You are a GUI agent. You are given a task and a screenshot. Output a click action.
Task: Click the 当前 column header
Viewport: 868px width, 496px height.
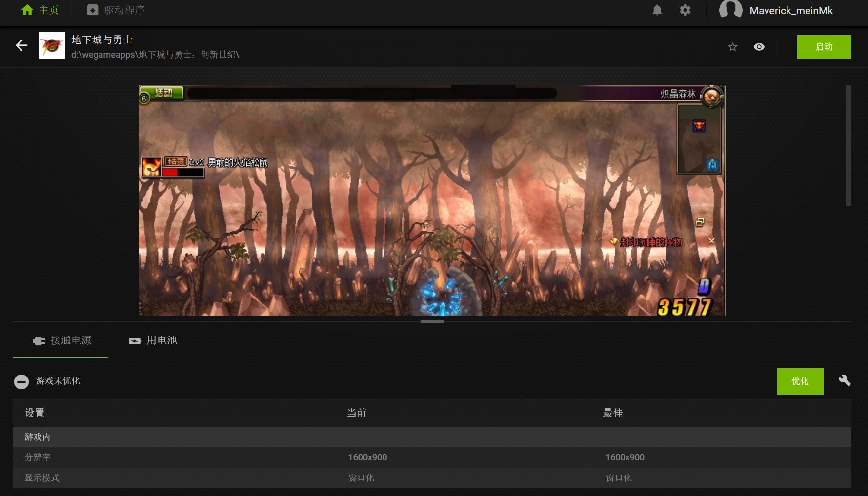point(357,413)
